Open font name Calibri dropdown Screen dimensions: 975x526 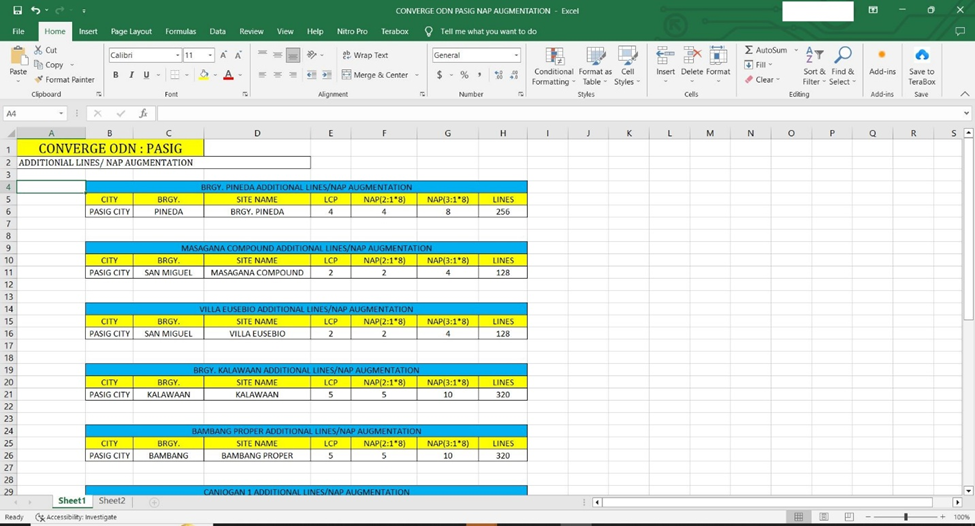point(177,55)
